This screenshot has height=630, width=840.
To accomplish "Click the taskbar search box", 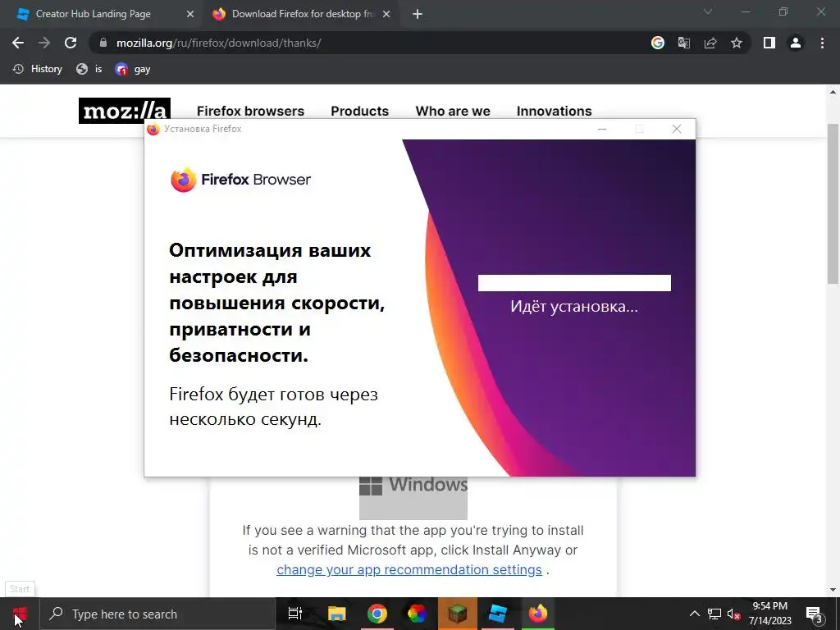I will (157, 614).
